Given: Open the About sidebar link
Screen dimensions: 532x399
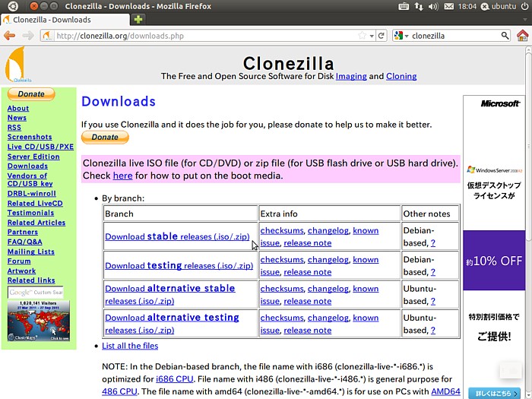Looking at the screenshot, I should pyautogui.click(x=18, y=108).
